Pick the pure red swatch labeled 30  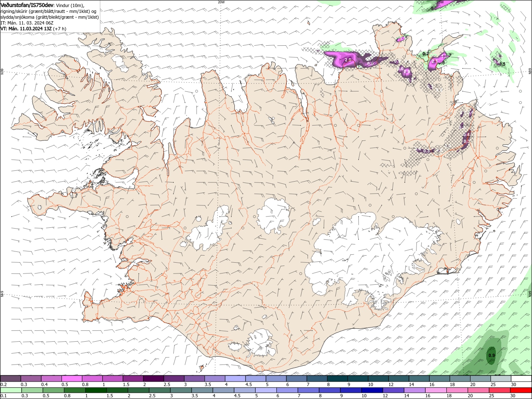click(x=521, y=390)
